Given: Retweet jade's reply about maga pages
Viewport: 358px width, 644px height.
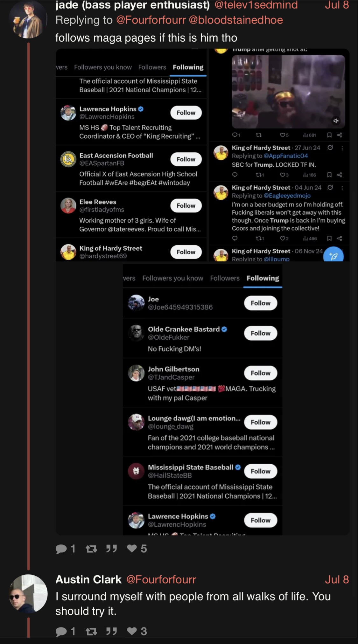Looking at the screenshot, I should pyautogui.click(x=91, y=549).
